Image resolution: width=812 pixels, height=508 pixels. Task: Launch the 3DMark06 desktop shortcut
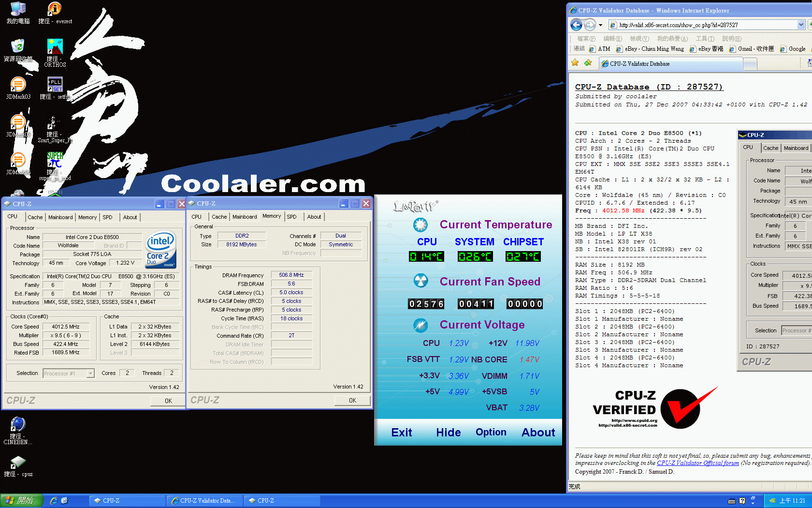click(18, 164)
